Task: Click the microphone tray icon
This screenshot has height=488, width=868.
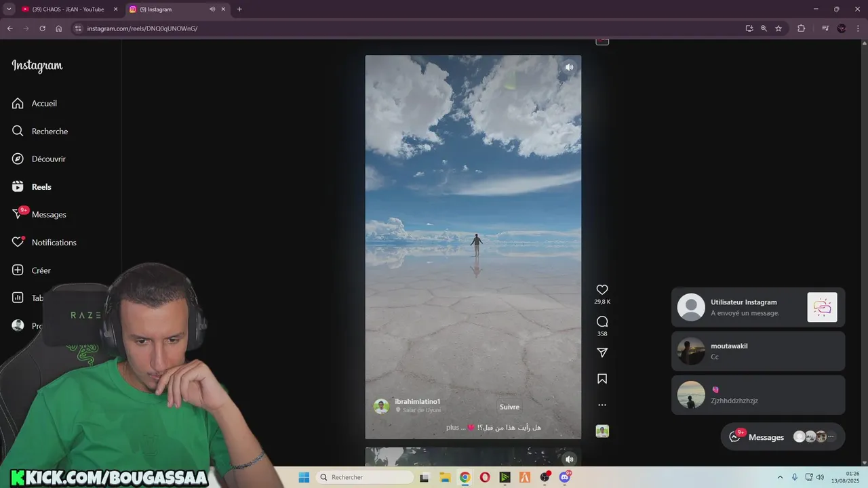Action: coord(795,477)
